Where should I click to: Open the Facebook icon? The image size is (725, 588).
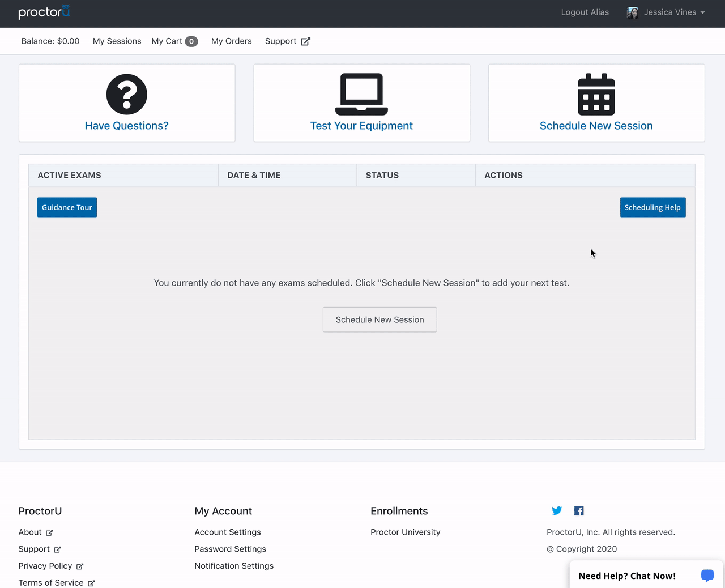[579, 511]
